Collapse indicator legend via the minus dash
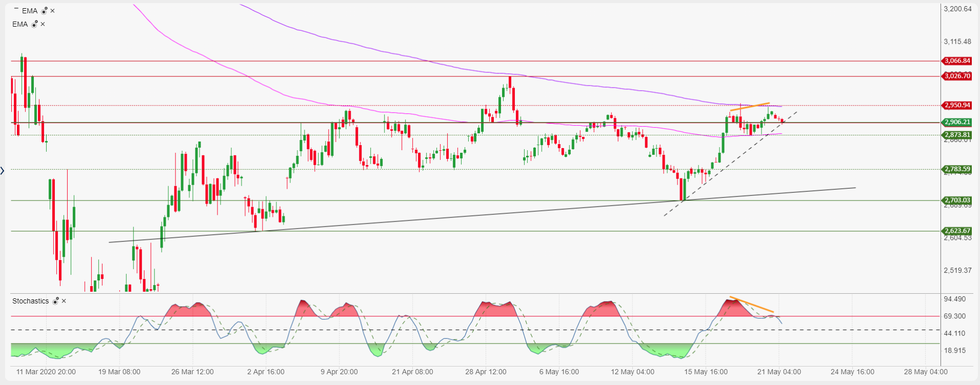Screen dimensions: 980x385 pyautogui.click(x=16, y=9)
